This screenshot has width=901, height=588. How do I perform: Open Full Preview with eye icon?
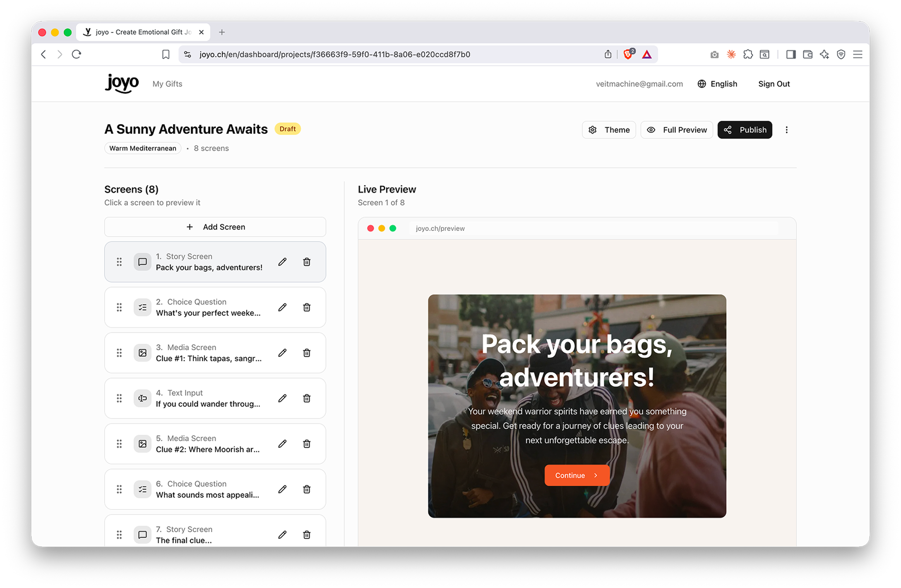pos(676,130)
